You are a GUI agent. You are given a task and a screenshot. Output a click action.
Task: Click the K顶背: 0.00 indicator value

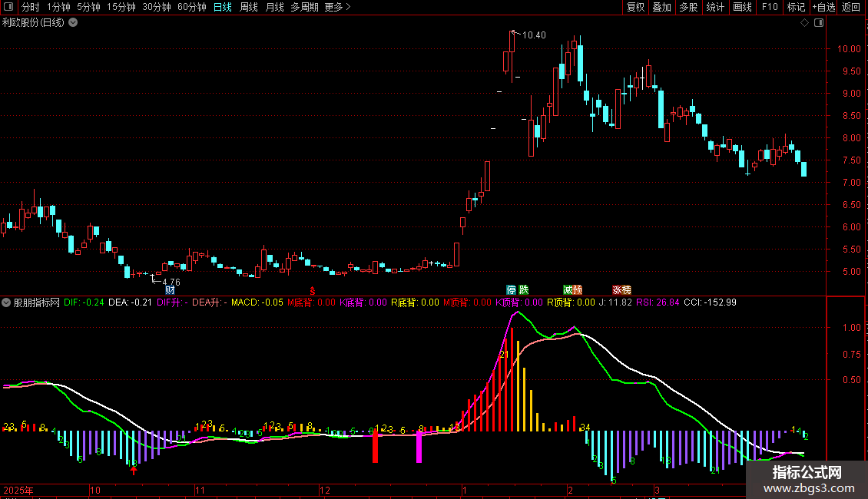(x=518, y=302)
